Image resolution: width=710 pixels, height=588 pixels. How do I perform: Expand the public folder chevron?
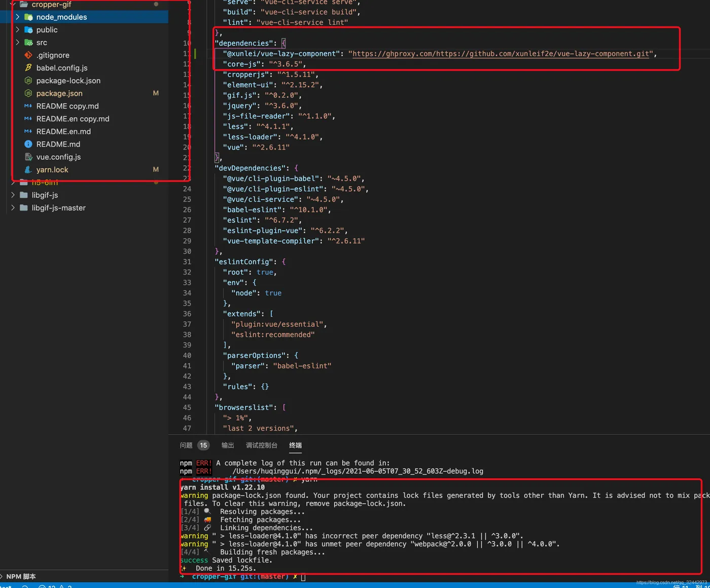[18, 30]
